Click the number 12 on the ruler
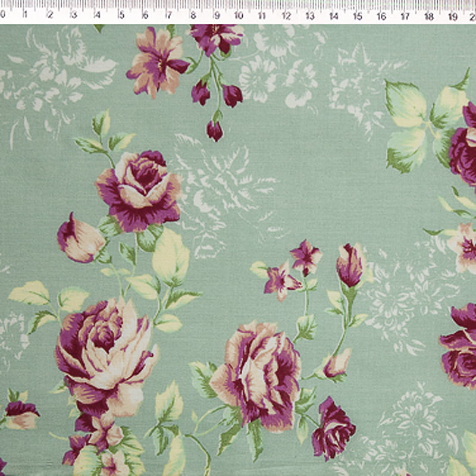476x476 pixels. tap(286, 15)
